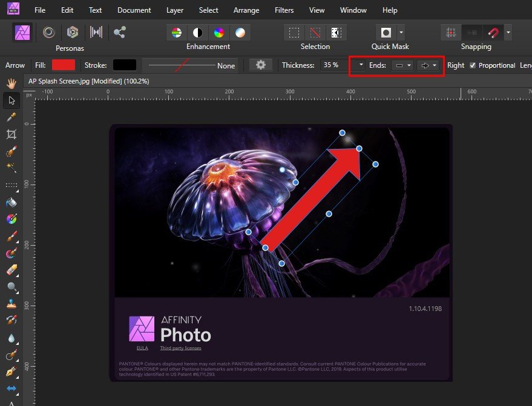Viewport: 532px width, 406px height.
Task: Choose the Dodge Brush tool
Action: click(11, 287)
